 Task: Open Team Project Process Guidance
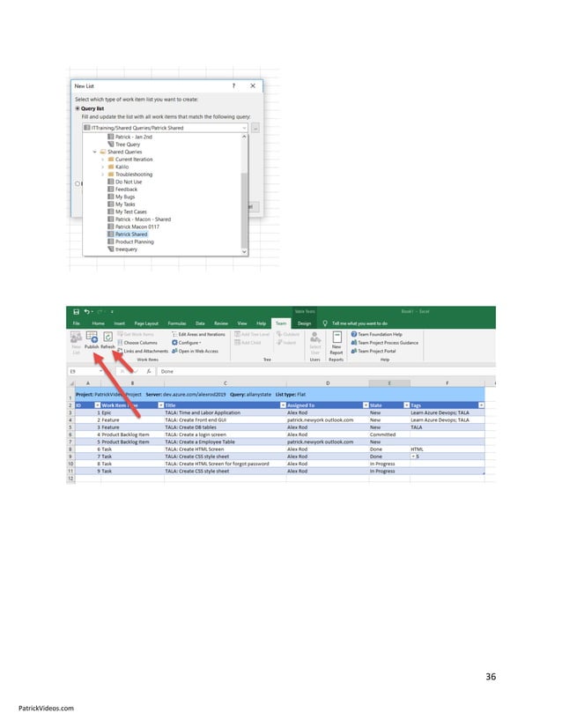384,343
